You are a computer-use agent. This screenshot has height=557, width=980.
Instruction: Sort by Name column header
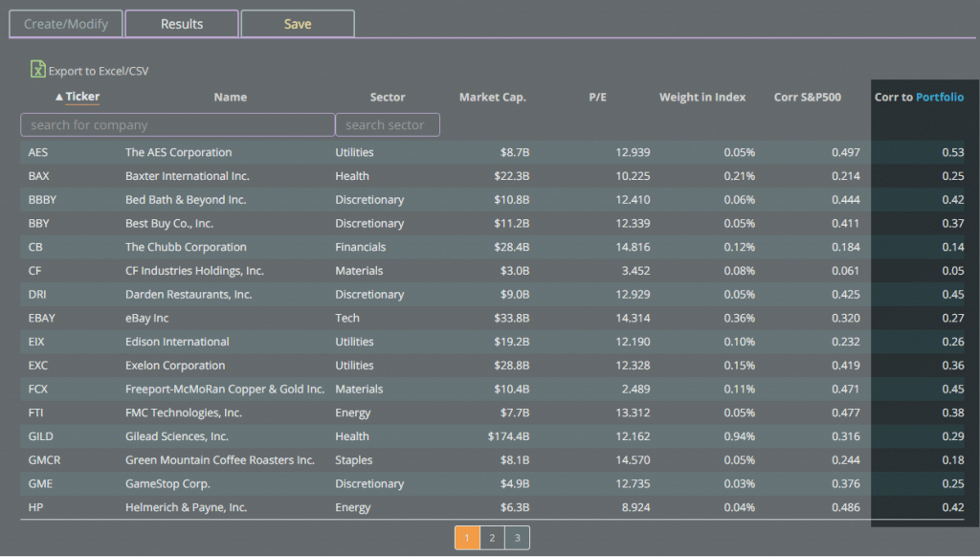click(230, 97)
